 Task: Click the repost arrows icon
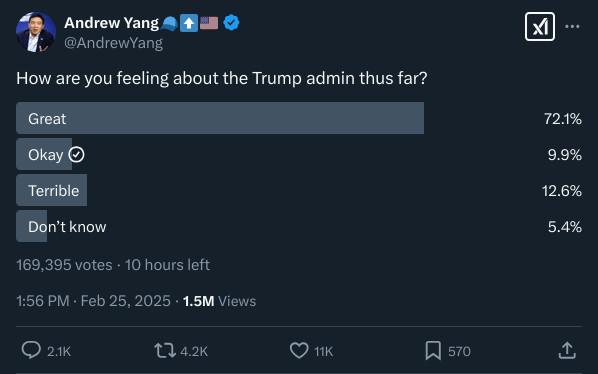point(165,350)
